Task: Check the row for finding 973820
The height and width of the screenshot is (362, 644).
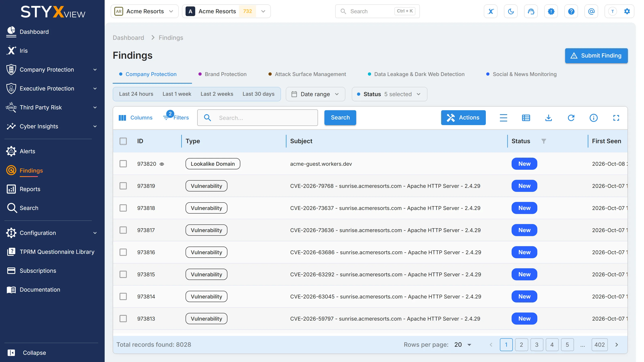Action: click(123, 164)
